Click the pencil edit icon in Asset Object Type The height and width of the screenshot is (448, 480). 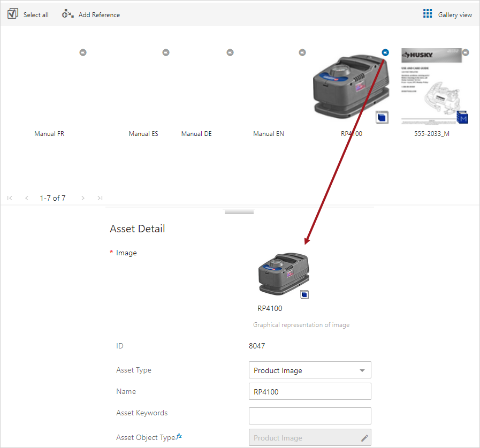(x=364, y=438)
